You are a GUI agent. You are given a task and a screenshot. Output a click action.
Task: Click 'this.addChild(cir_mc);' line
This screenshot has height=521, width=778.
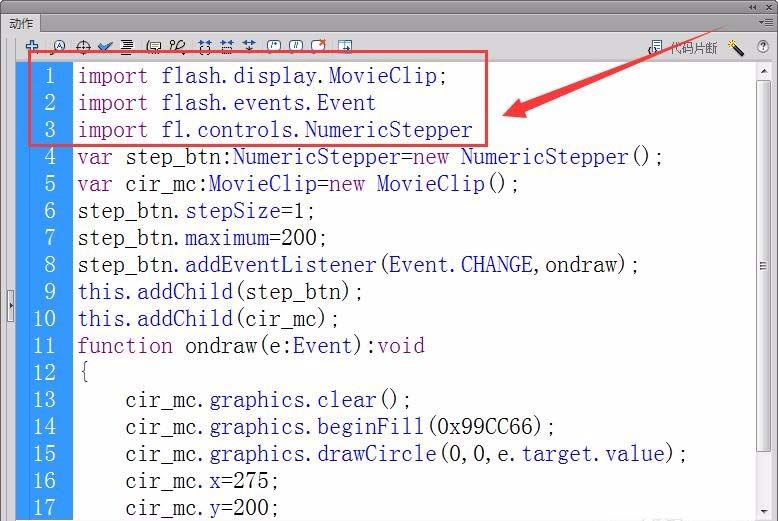click(x=208, y=318)
